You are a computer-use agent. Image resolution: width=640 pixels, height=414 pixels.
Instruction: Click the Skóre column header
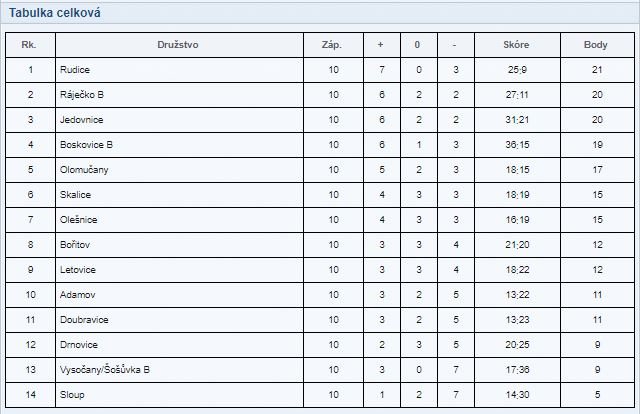[x=516, y=45]
